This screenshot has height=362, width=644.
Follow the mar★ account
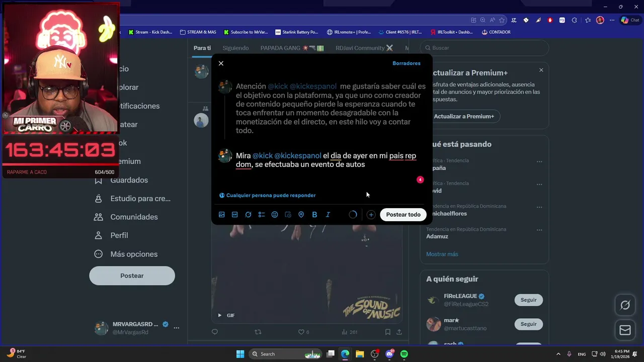(528, 324)
